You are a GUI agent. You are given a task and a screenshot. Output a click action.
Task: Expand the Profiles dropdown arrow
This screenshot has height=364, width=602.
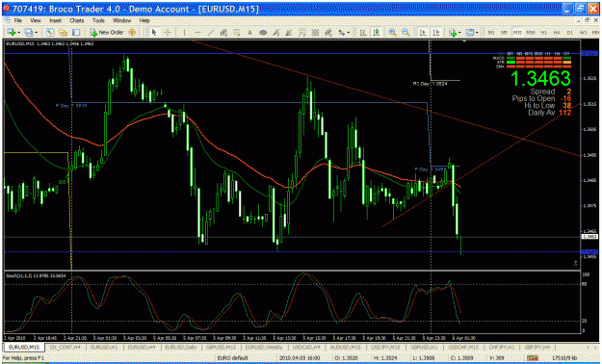tap(36, 33)
